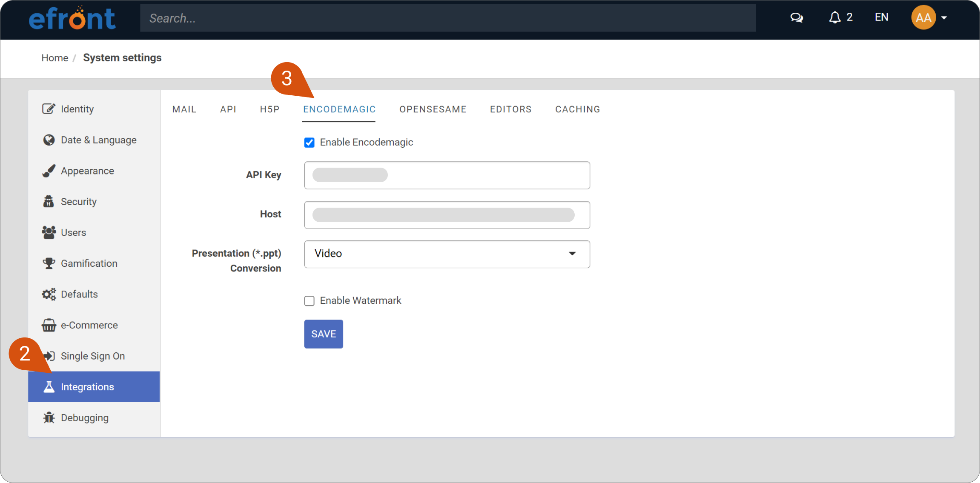Open Appearance settings
This screenshot has height=483, width=980.
tap(94, 171)
